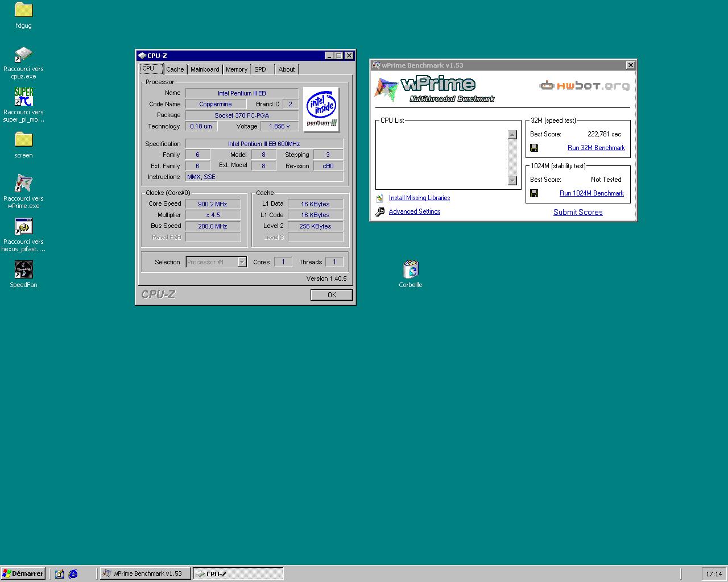Image resolution: width=728 pixels, height=582 pixels.
Task: Open the SpeedFan desktop icon
Action: click(23, 269)
